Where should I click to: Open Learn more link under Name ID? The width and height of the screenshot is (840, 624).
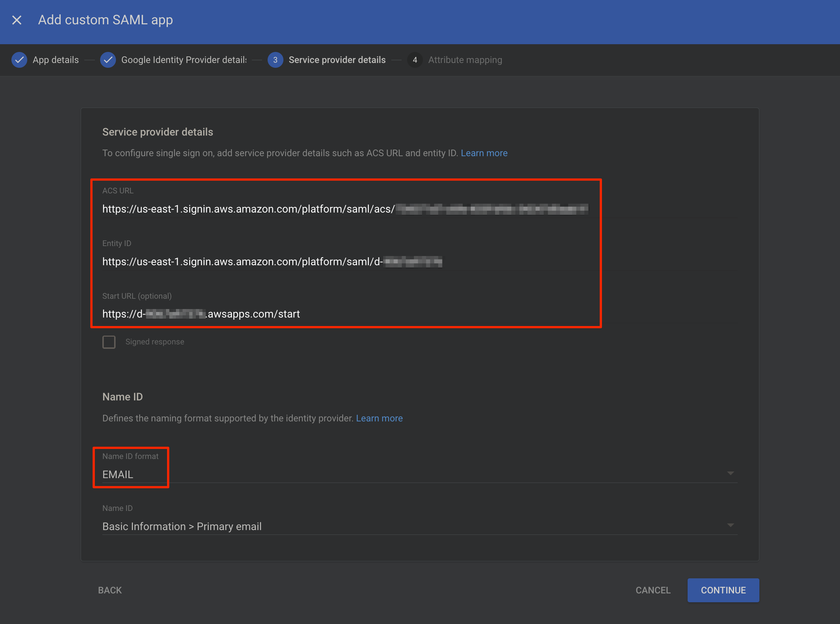[379, 418]
